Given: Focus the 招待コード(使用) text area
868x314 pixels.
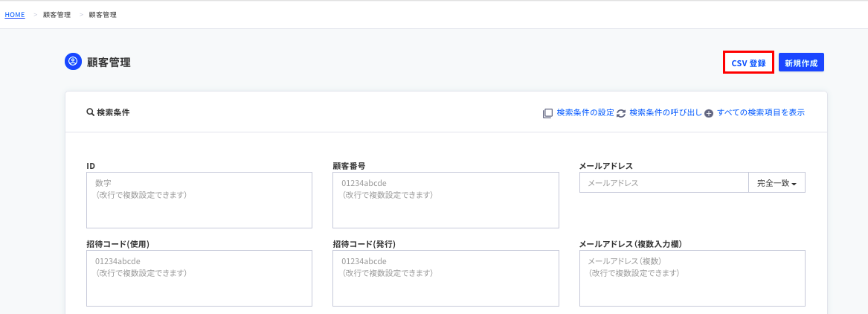Looking at the screenshot, I should (199, 278).
